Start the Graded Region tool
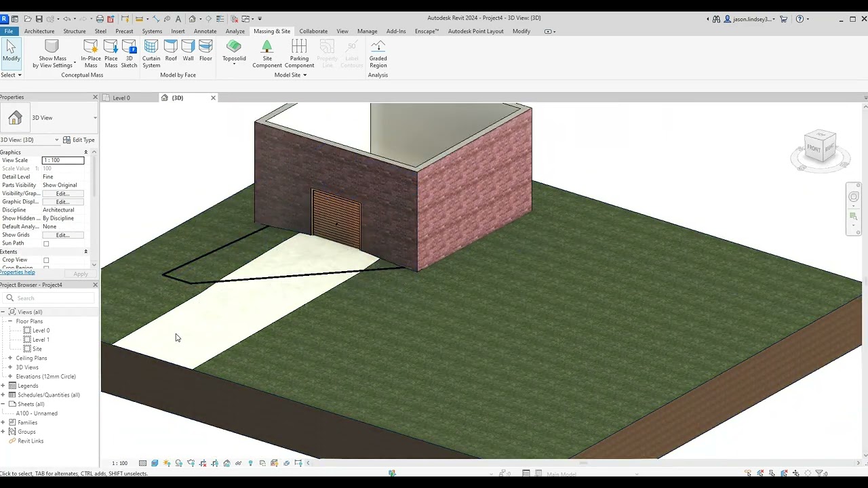Viewport: 868px width, 488px height. click(378, 53)
